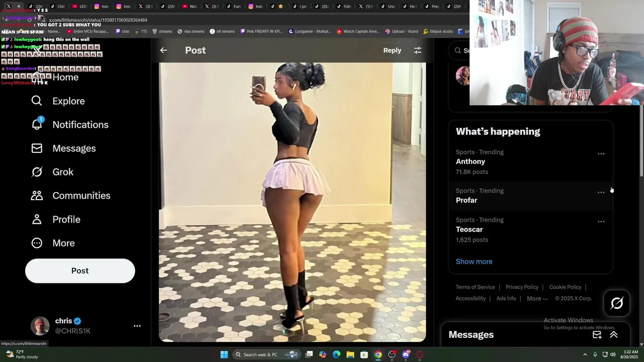Open Opera browser from the taskbar

pyautogui.click(x=419, y=354)
